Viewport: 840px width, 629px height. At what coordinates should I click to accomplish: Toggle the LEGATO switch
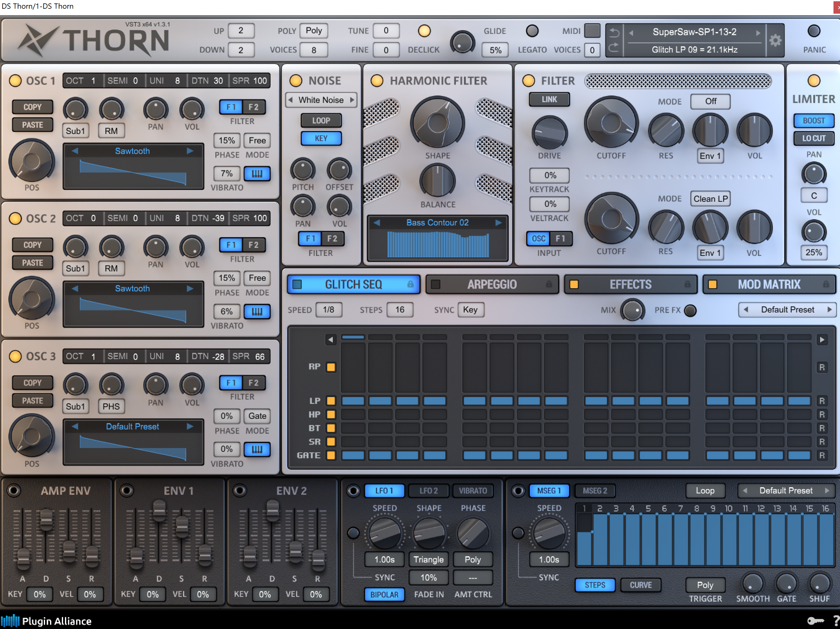point(532,31)
